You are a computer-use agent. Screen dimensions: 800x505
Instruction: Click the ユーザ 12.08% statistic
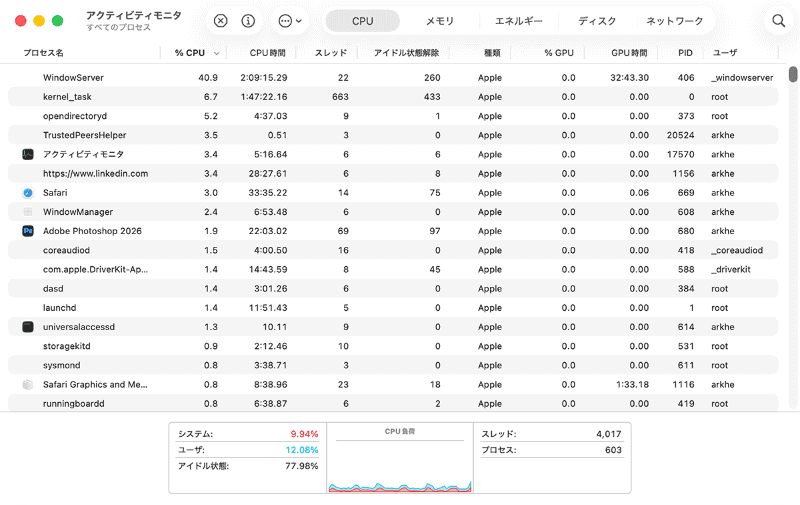(248, 450)
